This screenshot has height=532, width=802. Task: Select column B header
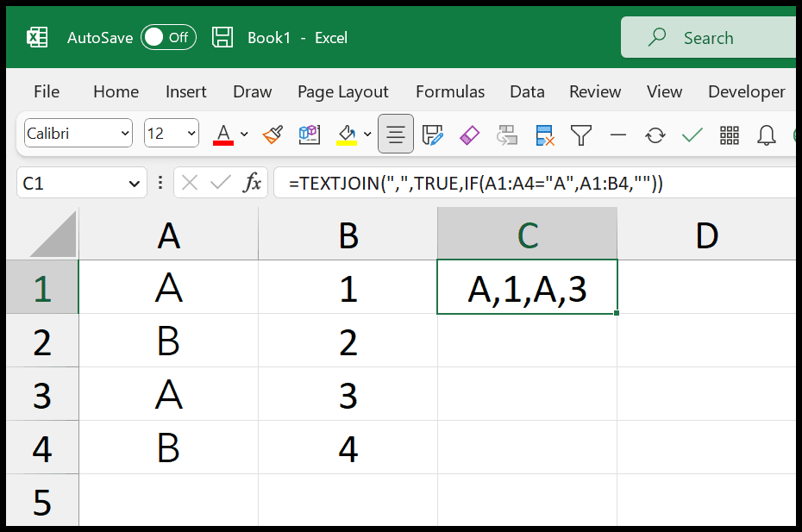(348, 234)
